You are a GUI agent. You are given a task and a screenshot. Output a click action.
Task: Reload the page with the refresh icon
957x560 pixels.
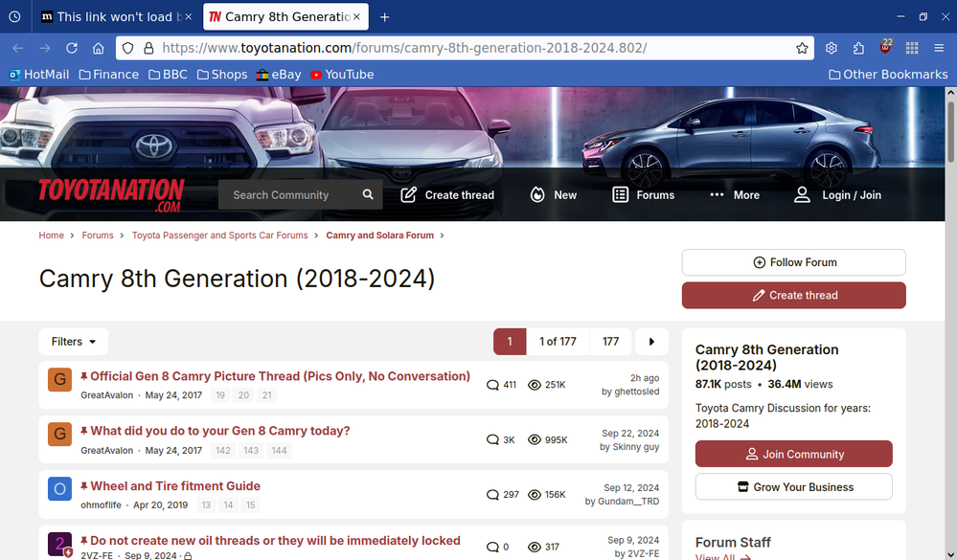pyautogui.click(x=72, y=48)
